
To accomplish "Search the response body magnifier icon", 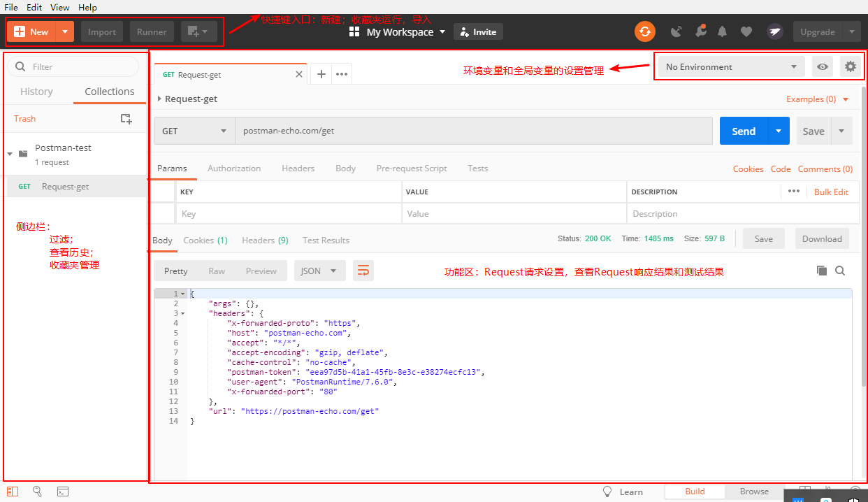I will 840,271.
